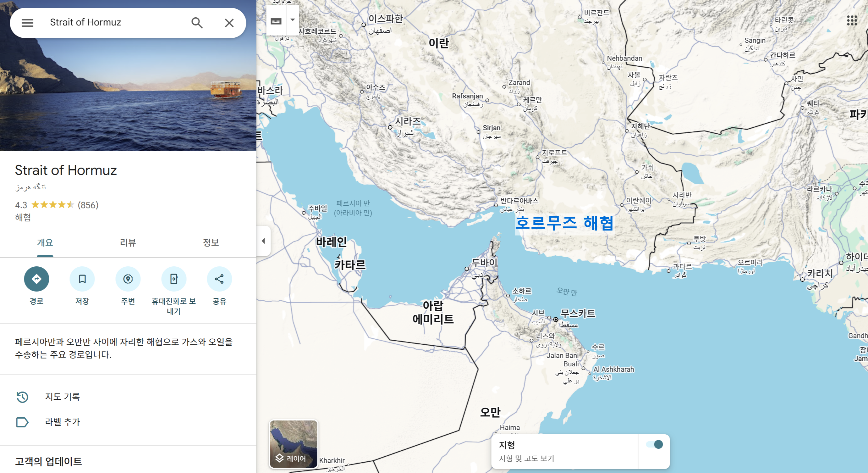Click the 경로 directions icon
The image size is (868, 473).
click(x=36, y=279)
